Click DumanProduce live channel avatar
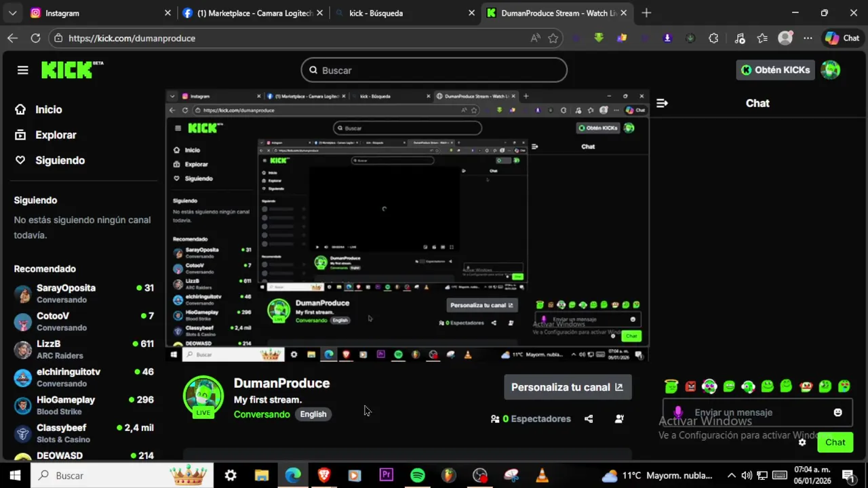The height and width of the screenshot is (488, 868). [x=203, y=396]
